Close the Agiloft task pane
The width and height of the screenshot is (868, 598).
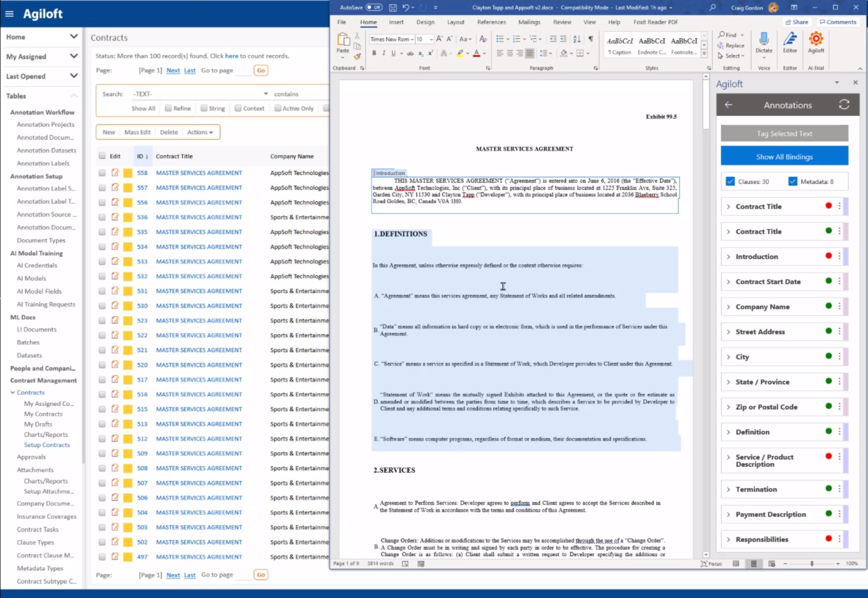[x=855, y=83]
